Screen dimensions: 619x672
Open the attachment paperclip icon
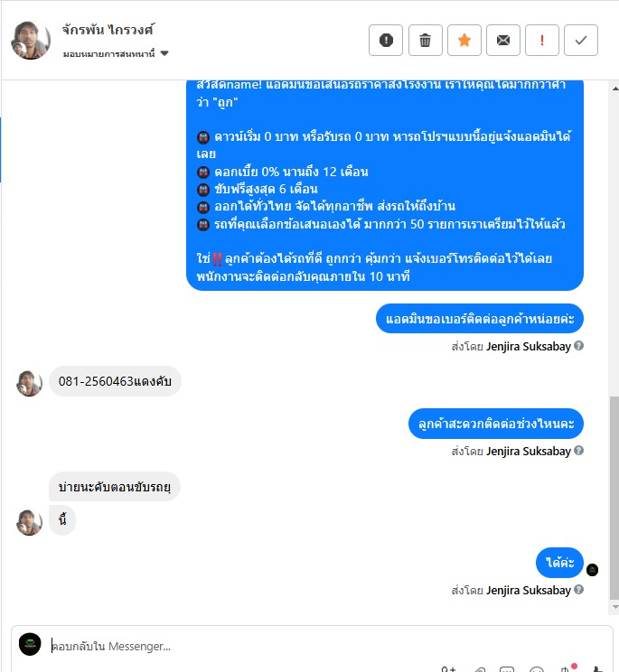(x=480, y=669)
